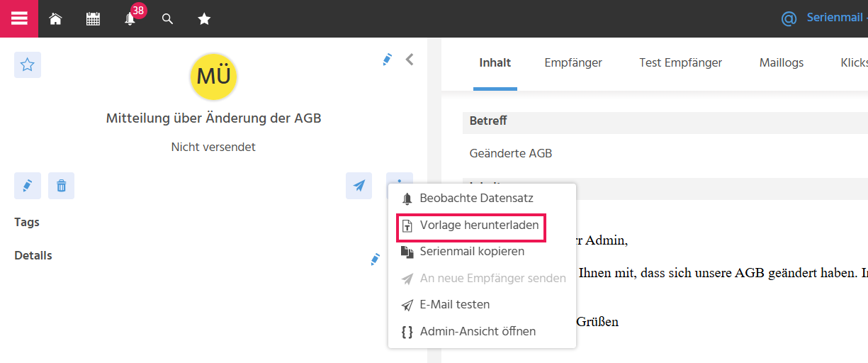Click the Tags section label
This screenshot has width=868, height=363.
pos(27,222)
